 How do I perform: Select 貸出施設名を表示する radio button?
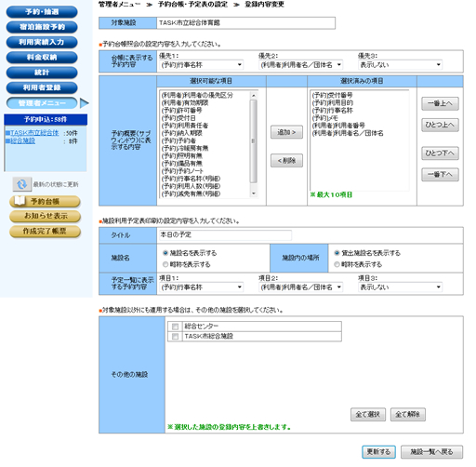(337, 253)
